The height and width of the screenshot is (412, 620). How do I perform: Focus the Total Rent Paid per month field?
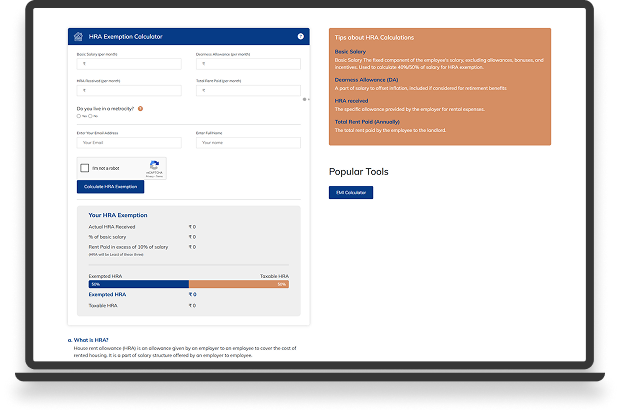click(248, 91)
